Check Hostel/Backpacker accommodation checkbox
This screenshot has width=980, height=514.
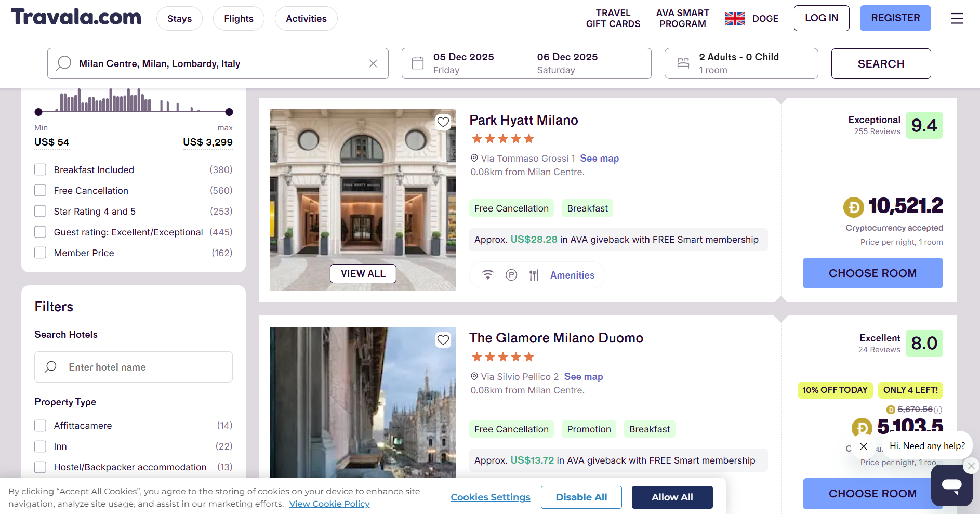(x=40, y=467)
